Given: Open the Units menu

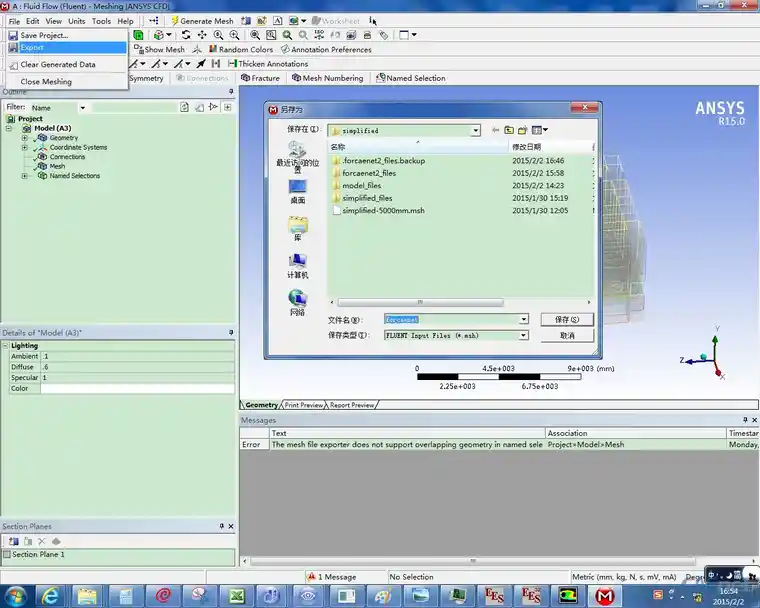Looking at the screenshot, I should tap(77, 21).
